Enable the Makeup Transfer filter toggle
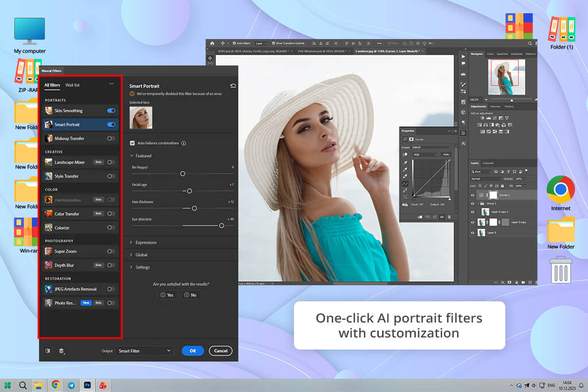 (x=111, y=138)
